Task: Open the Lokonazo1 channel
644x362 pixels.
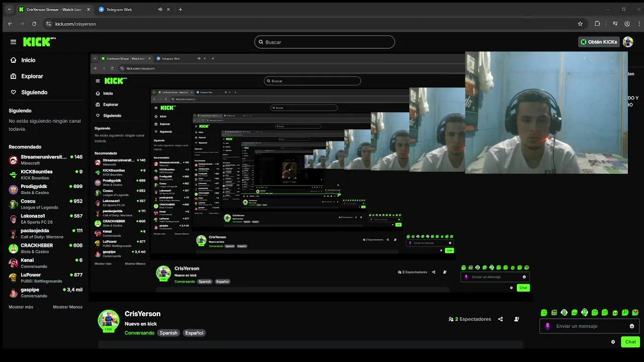Action: pyautogui.click(x=45, y=219)
